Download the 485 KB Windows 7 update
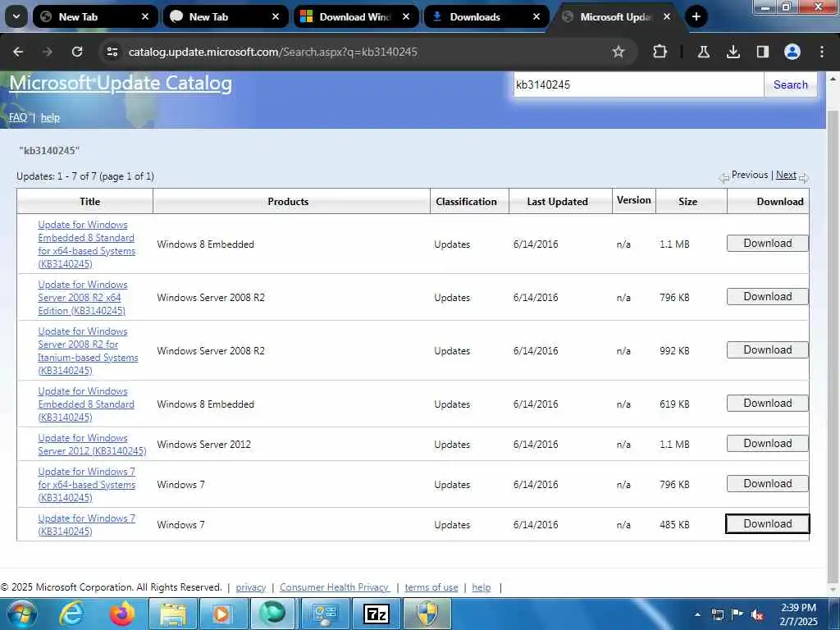The height and width of the screenshot is (630, 840). click(767, 524)
